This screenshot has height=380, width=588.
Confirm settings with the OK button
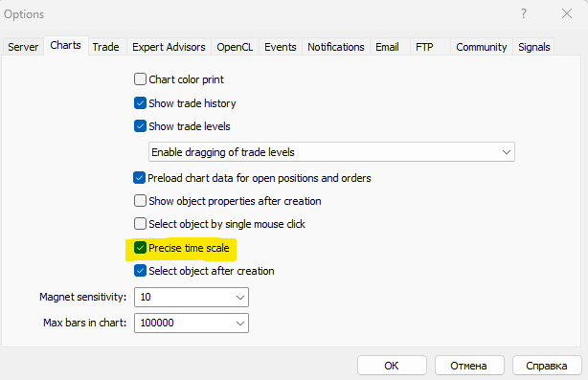[392, 366]
